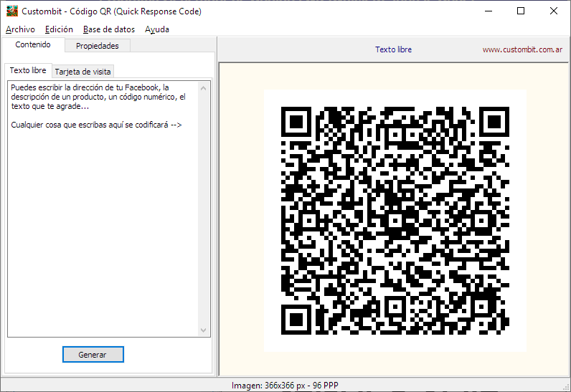The height and width of the screenshot is (392, 571).
Task: Click the Custombit app icon in title bar
Action: [11, 11]
